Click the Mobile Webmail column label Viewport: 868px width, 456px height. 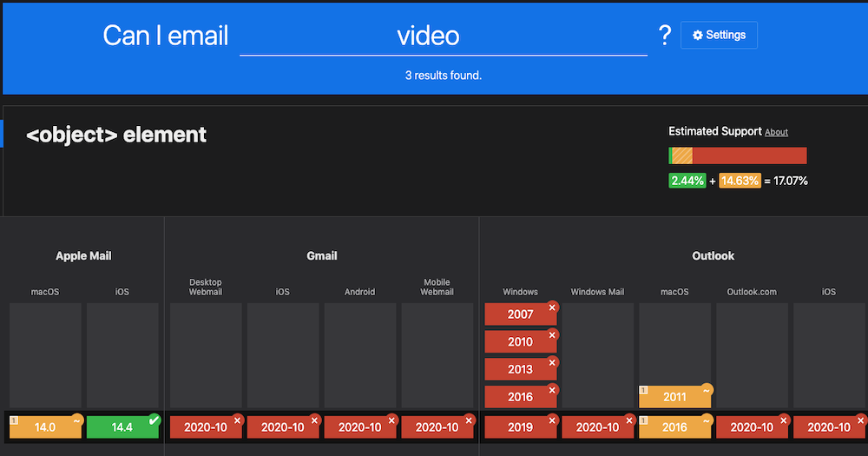(437, 287)
